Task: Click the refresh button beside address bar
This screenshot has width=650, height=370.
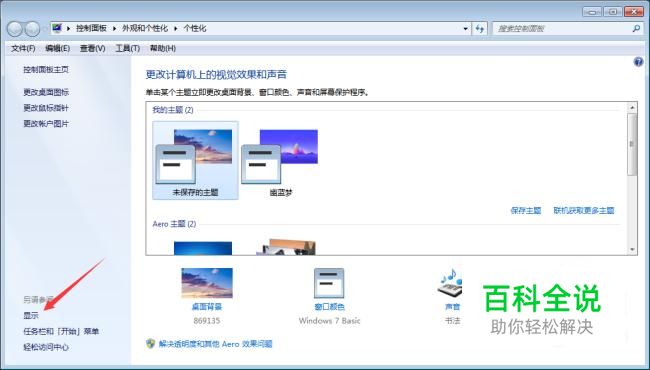Action: (480, 29)
